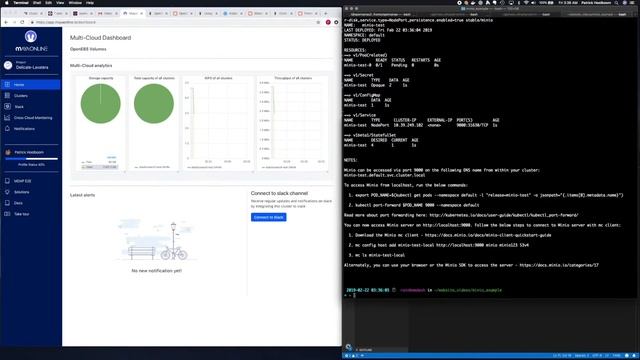Click the Multi-Cloud Dashboard heading
The width and height of the screenshot is (640, 360).
tap(100, 38)
